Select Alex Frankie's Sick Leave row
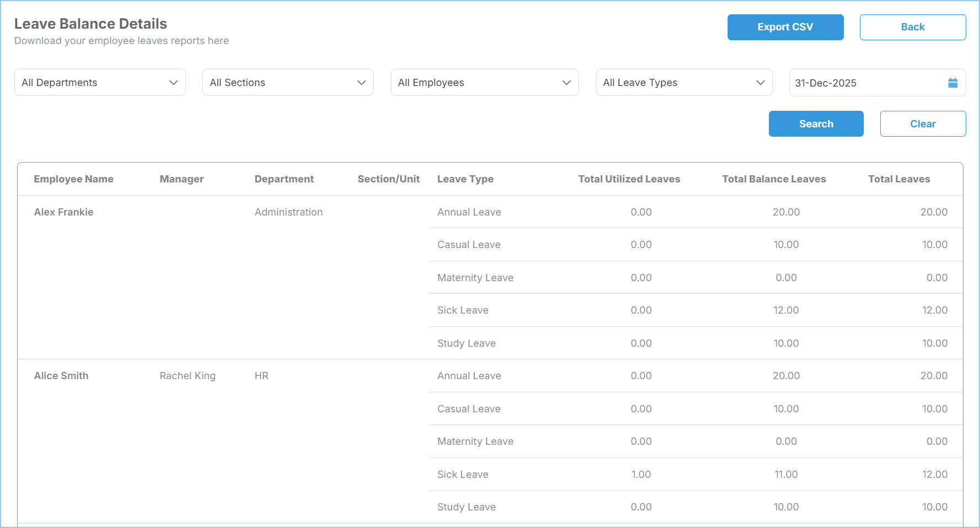Screen dimensions: 980x528 pos(696,310)
